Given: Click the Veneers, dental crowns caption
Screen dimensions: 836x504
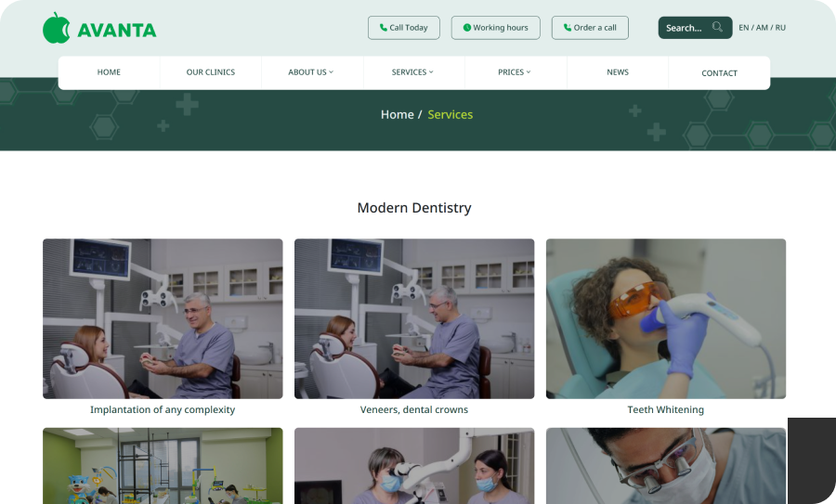Looking at the screenshot, I should tap(414, 409).
